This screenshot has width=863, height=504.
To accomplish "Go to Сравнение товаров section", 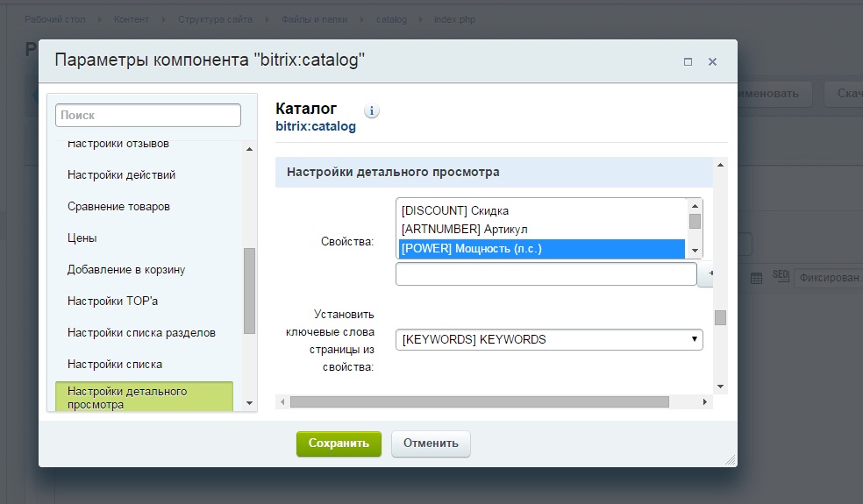I will (118, 206).
